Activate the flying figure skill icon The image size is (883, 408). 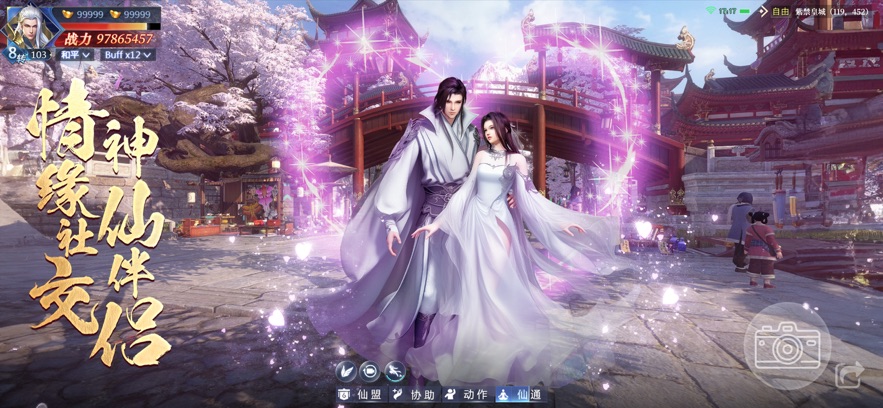pos(395,371)
